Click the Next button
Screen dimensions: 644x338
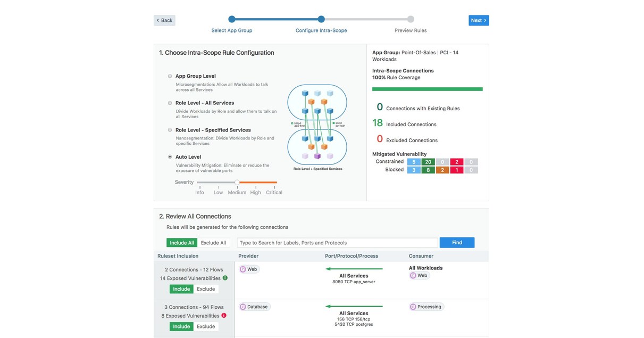[478, 20]
